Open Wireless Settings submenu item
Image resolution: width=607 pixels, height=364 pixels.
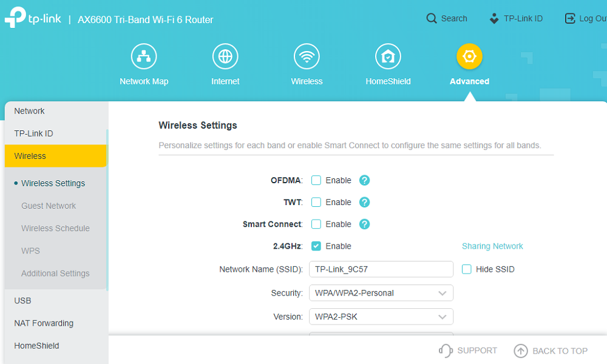click(53, 183)
